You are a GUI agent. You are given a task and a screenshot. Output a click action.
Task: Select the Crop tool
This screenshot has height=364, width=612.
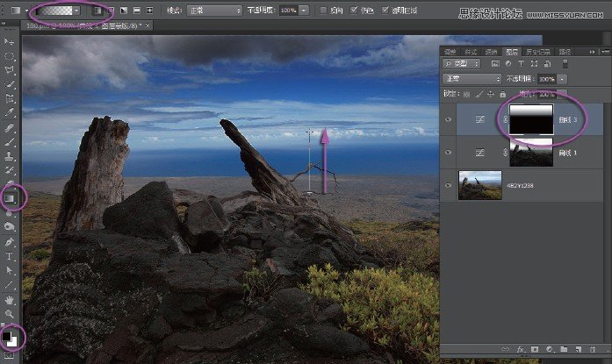(9, 98)
